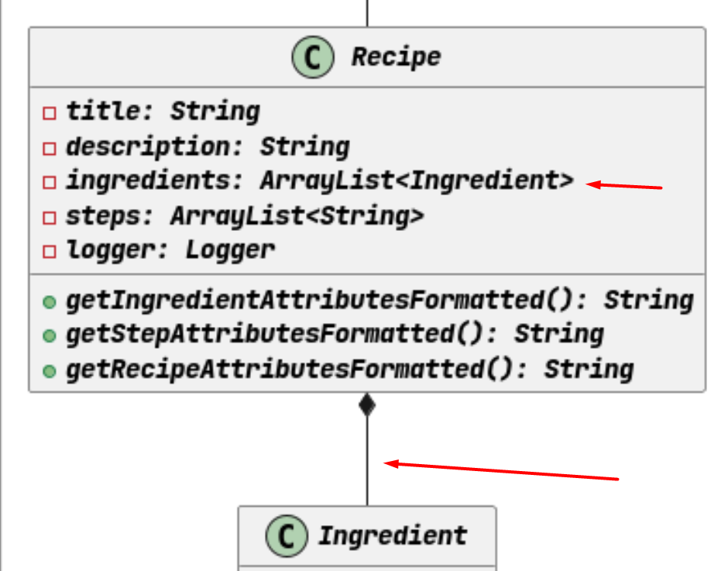Click the green C icon beside Ingredient
The image size is (728, 571).
(287, 535)
